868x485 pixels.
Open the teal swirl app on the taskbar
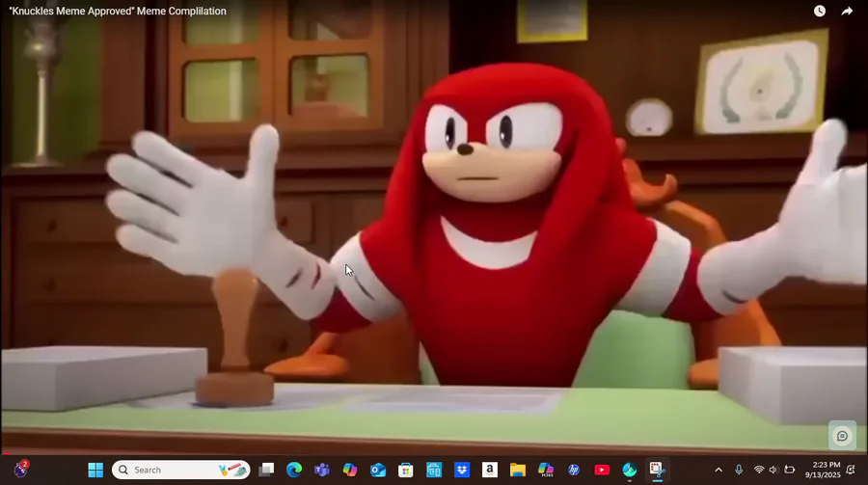pyautogui.click(x=630, y=470)
